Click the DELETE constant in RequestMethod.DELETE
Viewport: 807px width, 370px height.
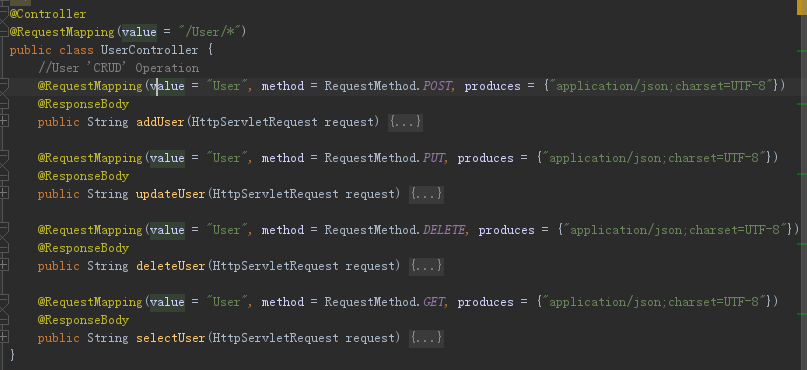coord(444,230)
